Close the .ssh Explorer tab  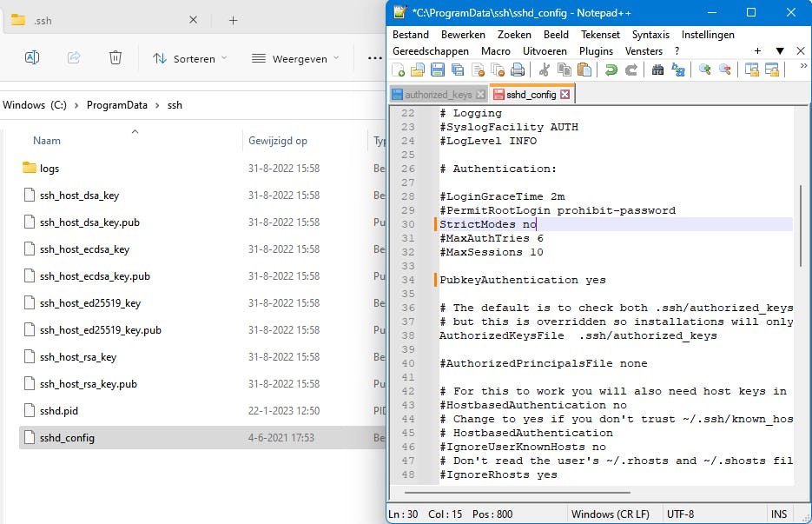[193, 20]
